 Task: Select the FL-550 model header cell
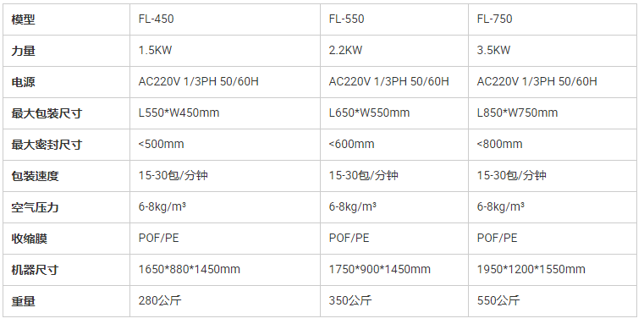pyautogui.click(x=394, y=19)
